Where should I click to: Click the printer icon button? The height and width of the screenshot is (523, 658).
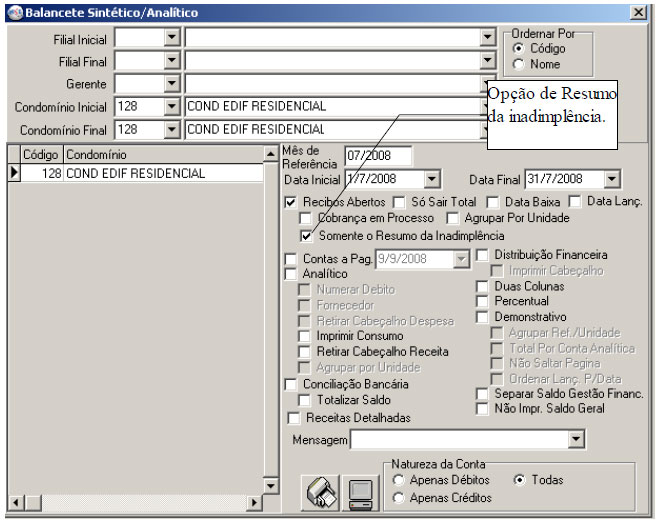click(x=321, y=494)
